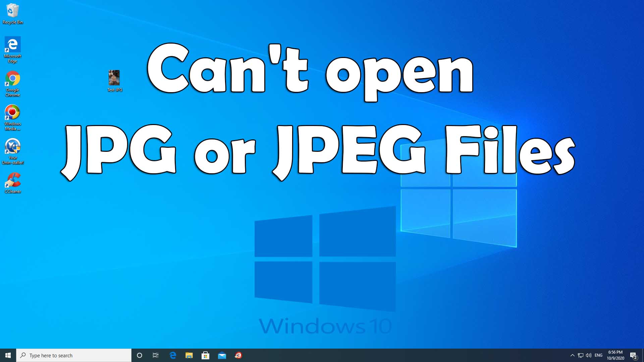644x362 pixels.
Task: Click the File Explorer taskbar icon
Action: (x=189, y=355)
